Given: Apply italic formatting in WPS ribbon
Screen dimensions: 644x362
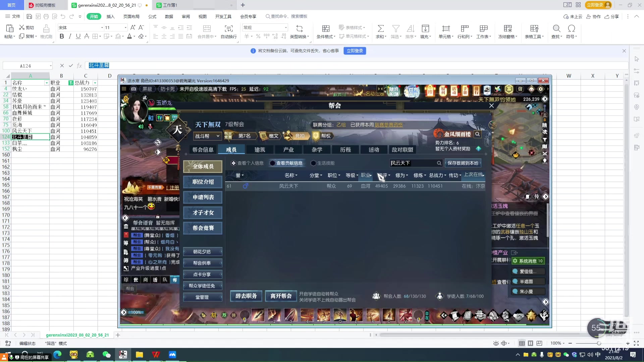Looking at the screenshot, I should 70,37.
